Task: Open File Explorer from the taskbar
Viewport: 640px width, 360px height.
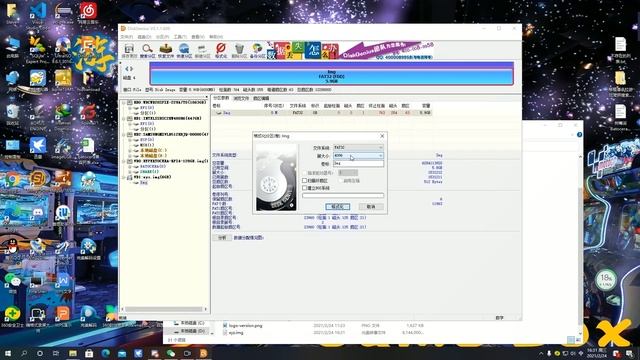Action: click(x=73, y=353)
